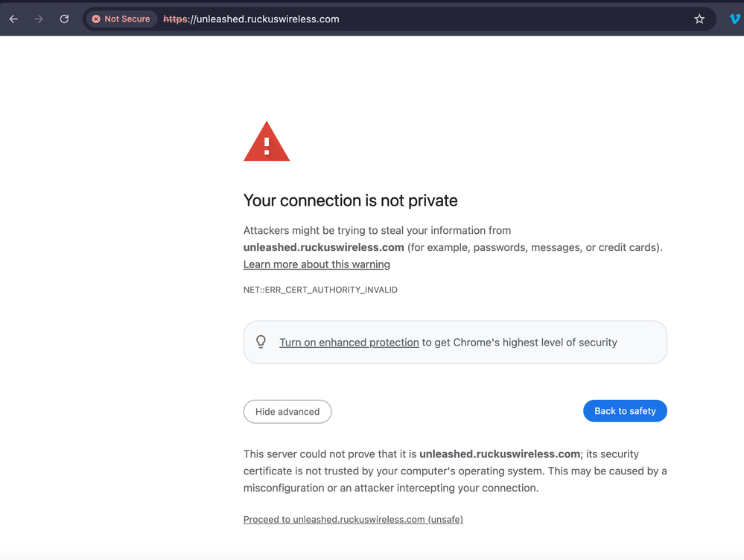Click the red warning triangle icon

(x=267, y=142)
